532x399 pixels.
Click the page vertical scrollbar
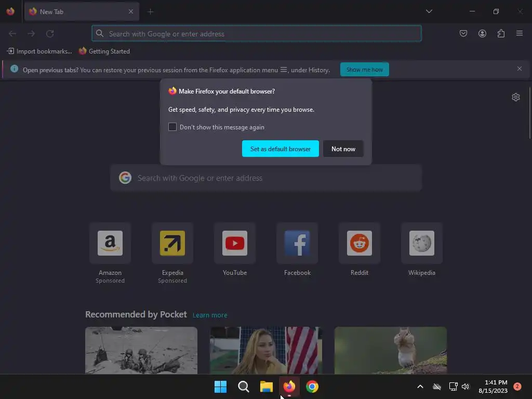pyautogui.click(x=529, y=113)
